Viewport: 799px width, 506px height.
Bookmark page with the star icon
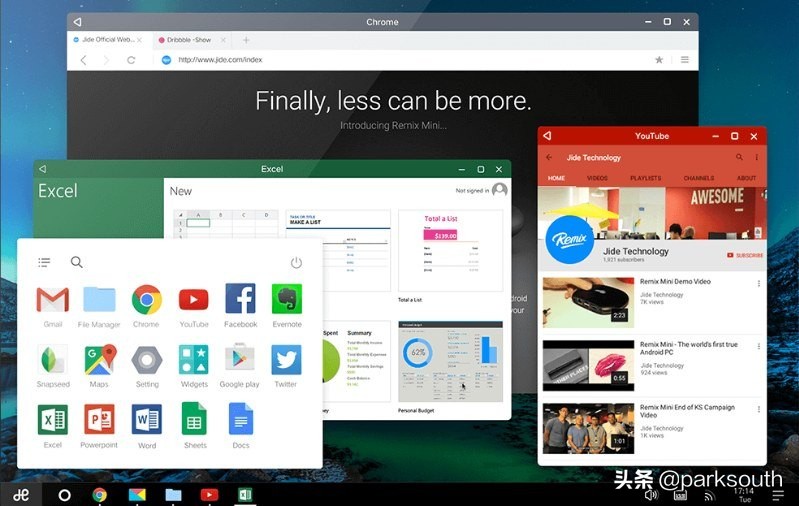tap(659, 60)
